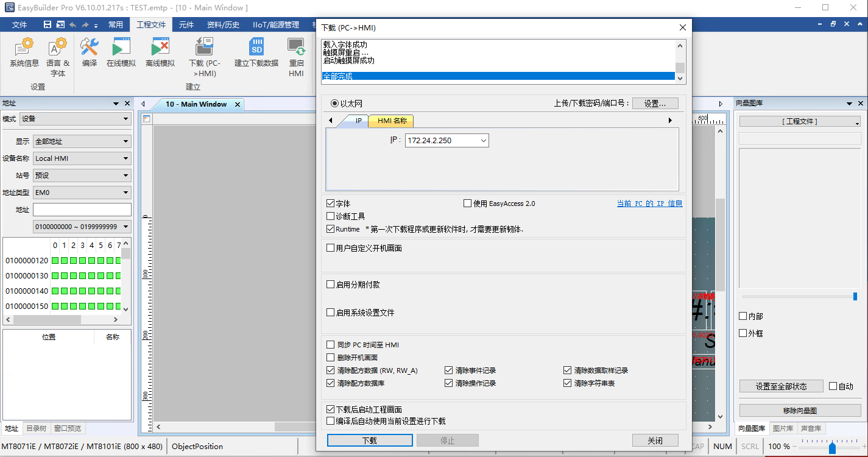This screenshot has width=868, height=457.
Task: Close the 10 - Main Window document tab
Action: 238,104
